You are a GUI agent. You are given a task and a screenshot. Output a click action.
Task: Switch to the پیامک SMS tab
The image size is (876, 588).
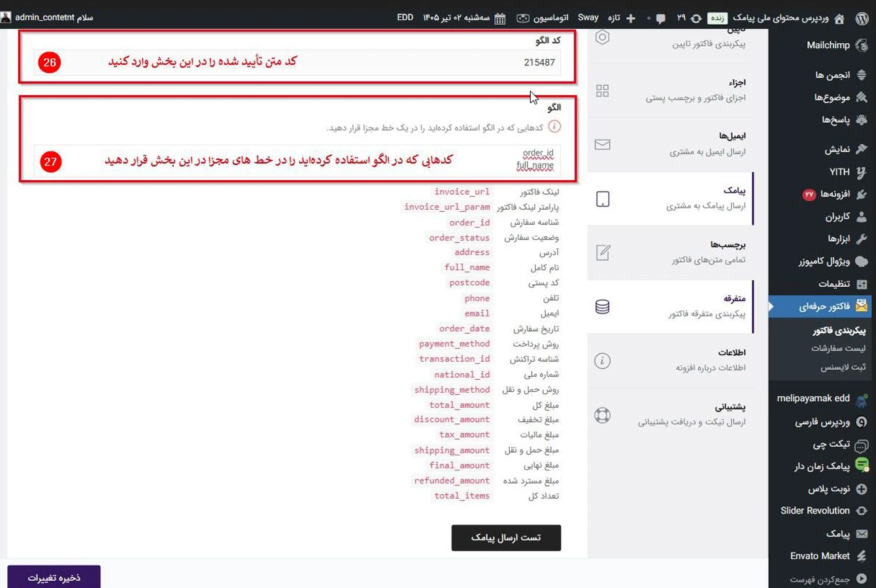[671, 199]
